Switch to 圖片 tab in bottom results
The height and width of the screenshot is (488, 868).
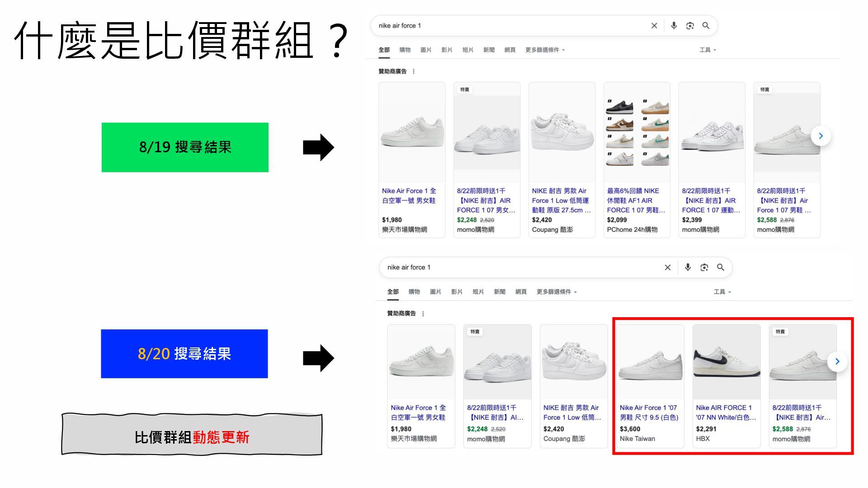[x=435, y=292]
